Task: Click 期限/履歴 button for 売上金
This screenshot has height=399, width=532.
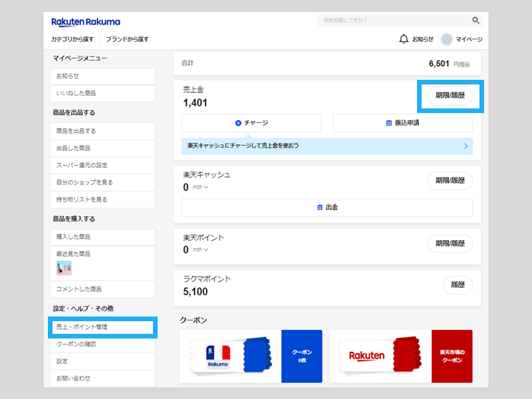Action: point(450,96)
